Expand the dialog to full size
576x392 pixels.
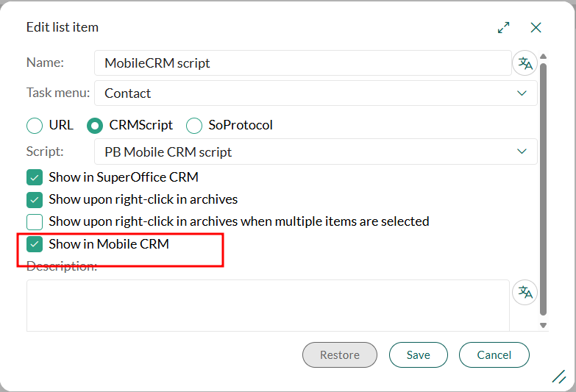click(x=504, y=28)
